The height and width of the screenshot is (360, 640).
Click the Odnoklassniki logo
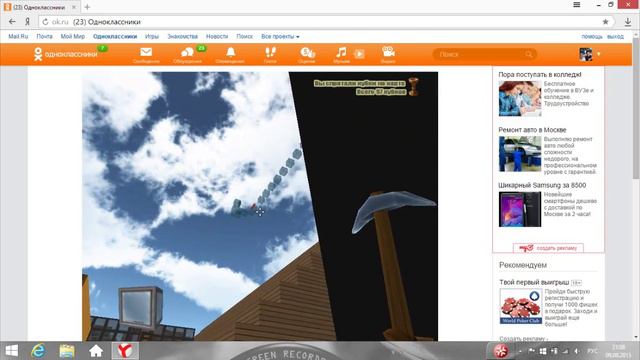(x=66, y=54)
